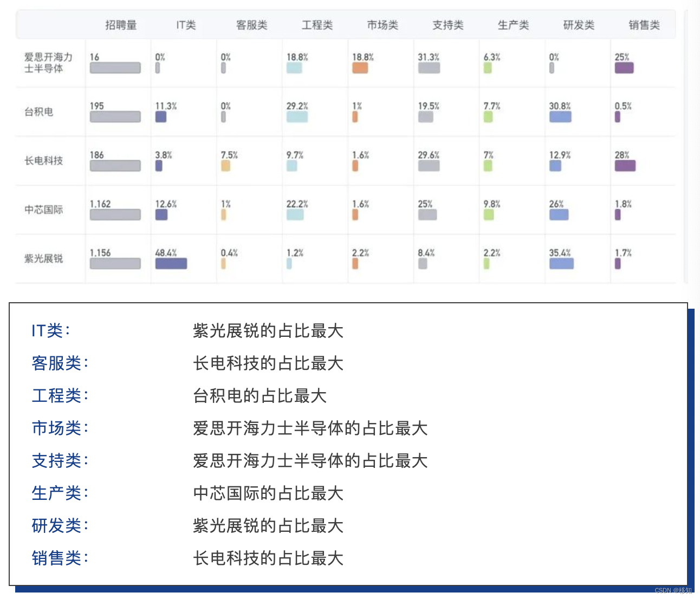This screenshot has width=700, height=599.
Task: Select the 台积电 row label
Action: coord(38,112)
